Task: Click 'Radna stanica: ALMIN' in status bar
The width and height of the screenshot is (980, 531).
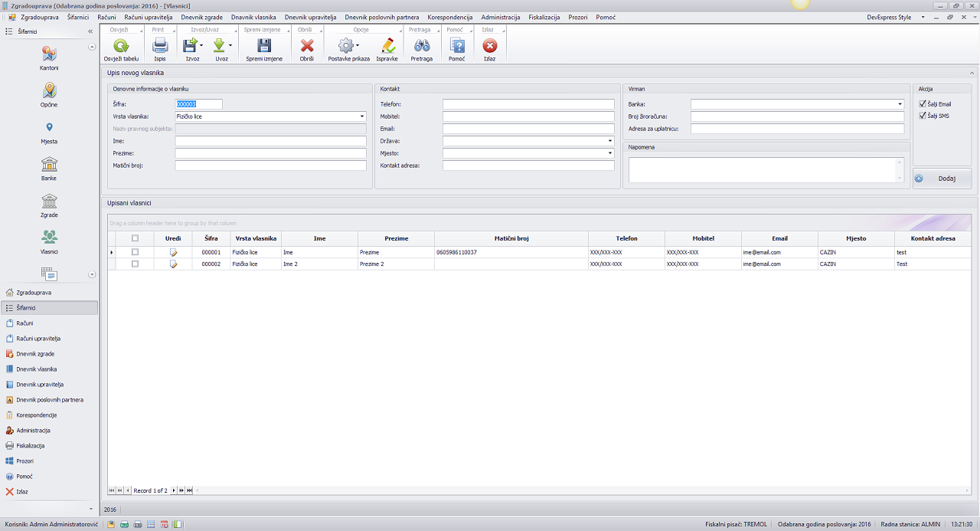Action: [x=910, y=525]
